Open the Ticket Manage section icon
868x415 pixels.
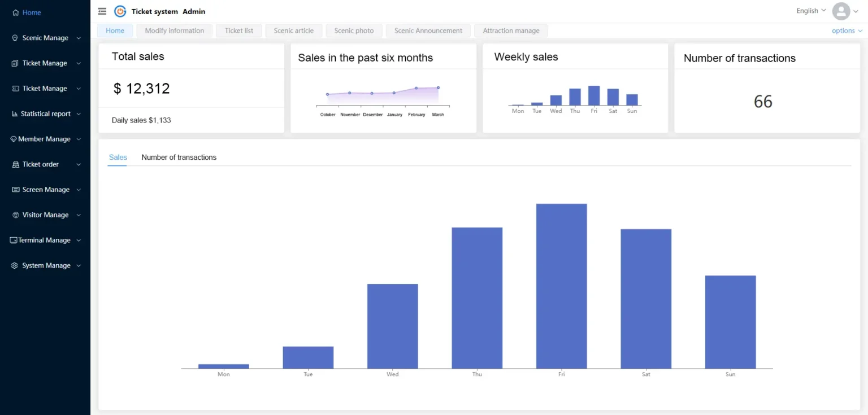click(x=14, y=63)
